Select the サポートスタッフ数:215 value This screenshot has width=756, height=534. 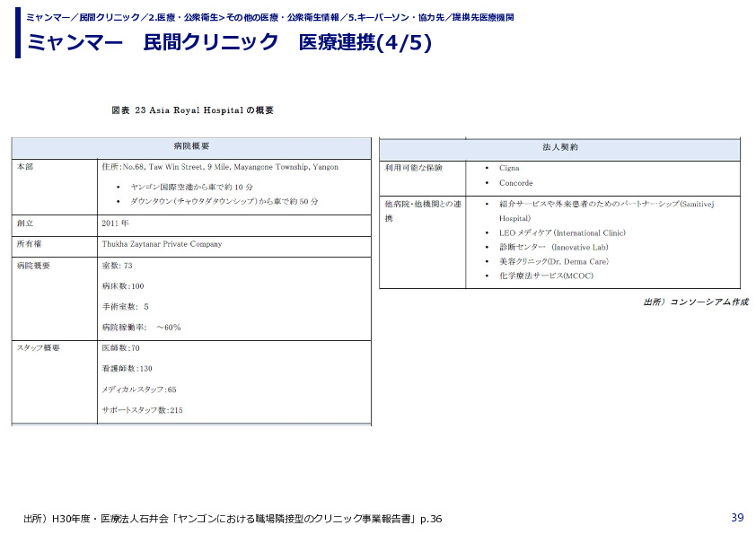142,410
